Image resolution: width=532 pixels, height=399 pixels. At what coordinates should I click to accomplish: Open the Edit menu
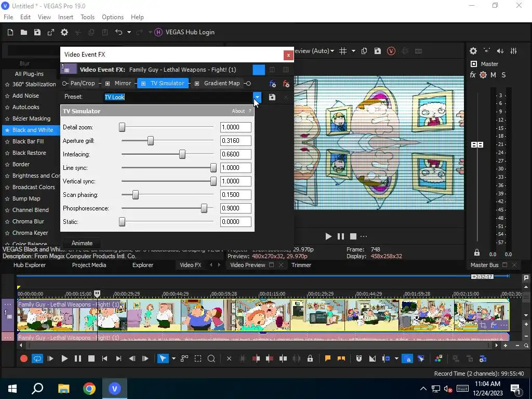25,17
